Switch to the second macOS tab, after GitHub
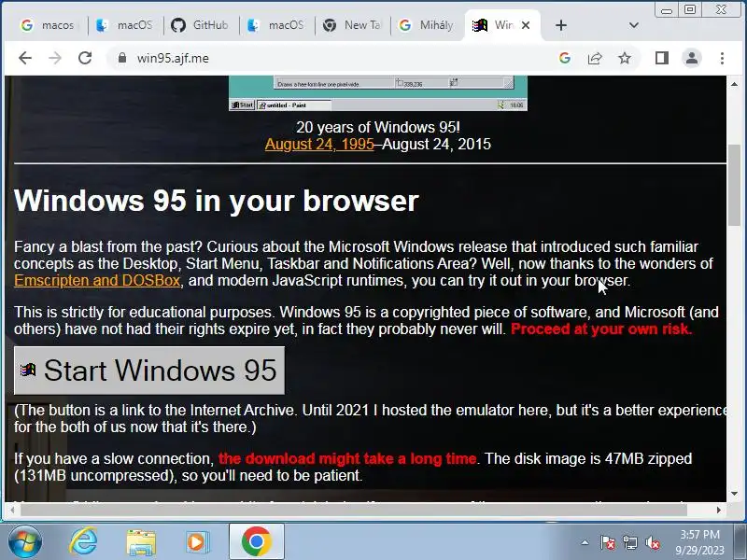The height and width of the screenshot is (560, 747). click(x=276, y=25)
